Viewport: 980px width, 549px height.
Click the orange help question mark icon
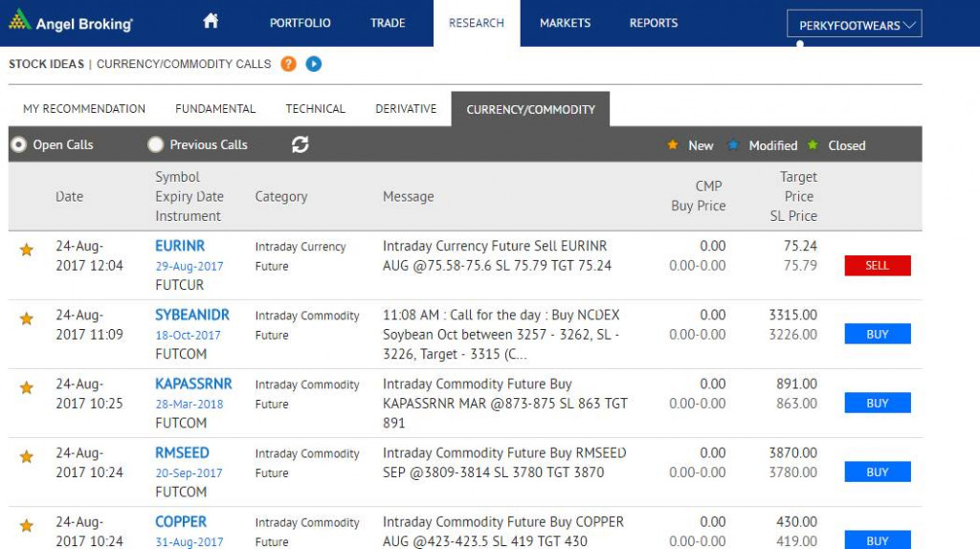coord(288,64)
